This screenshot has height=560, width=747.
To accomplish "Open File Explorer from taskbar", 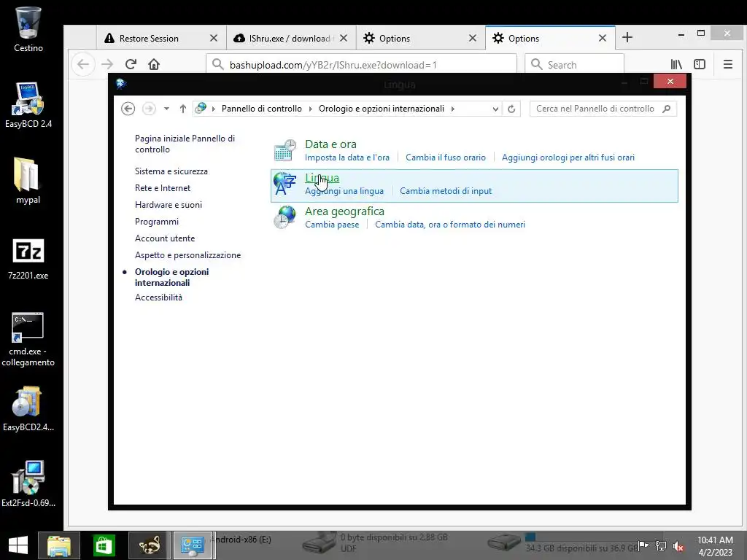I will (58, 545).
